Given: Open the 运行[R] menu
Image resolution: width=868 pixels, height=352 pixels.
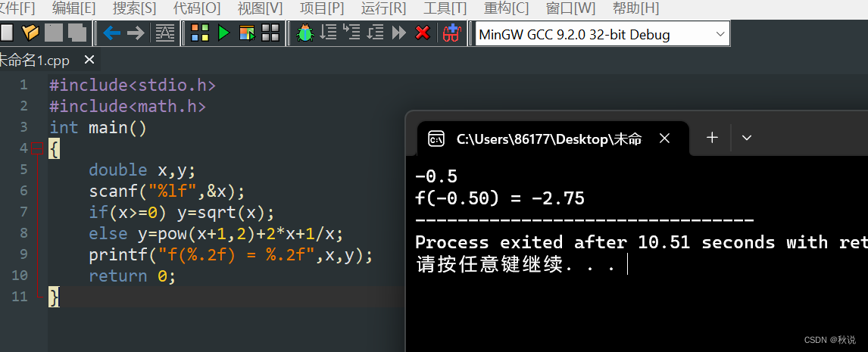Looking at the screenshot, I should [383, 8].
